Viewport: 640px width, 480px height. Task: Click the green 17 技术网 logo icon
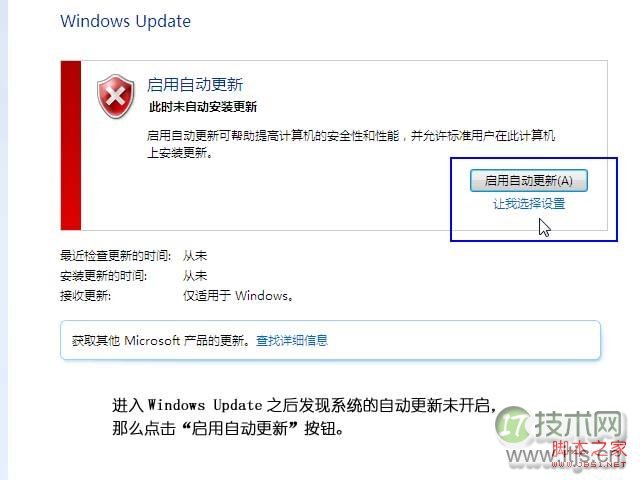point(514,426)
